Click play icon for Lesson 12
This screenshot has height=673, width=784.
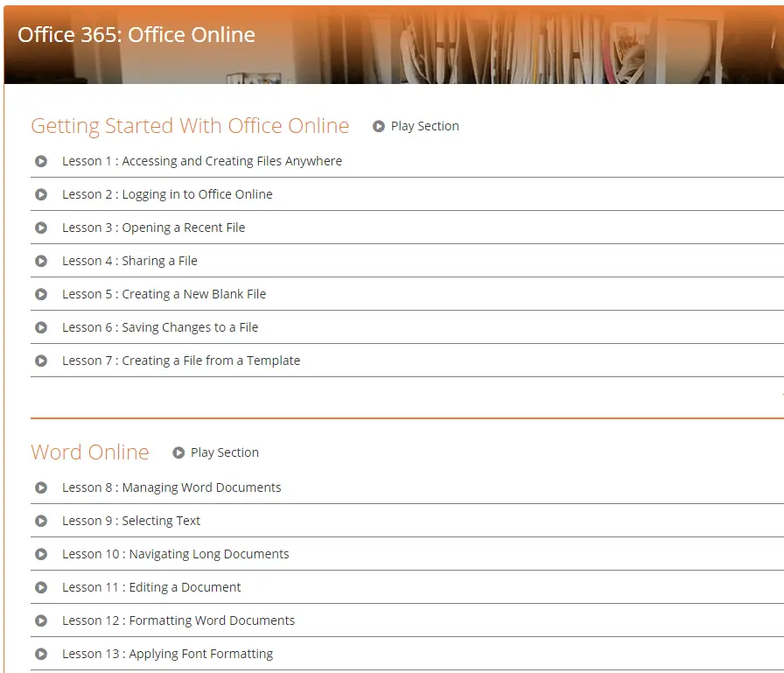pos(41,620)
